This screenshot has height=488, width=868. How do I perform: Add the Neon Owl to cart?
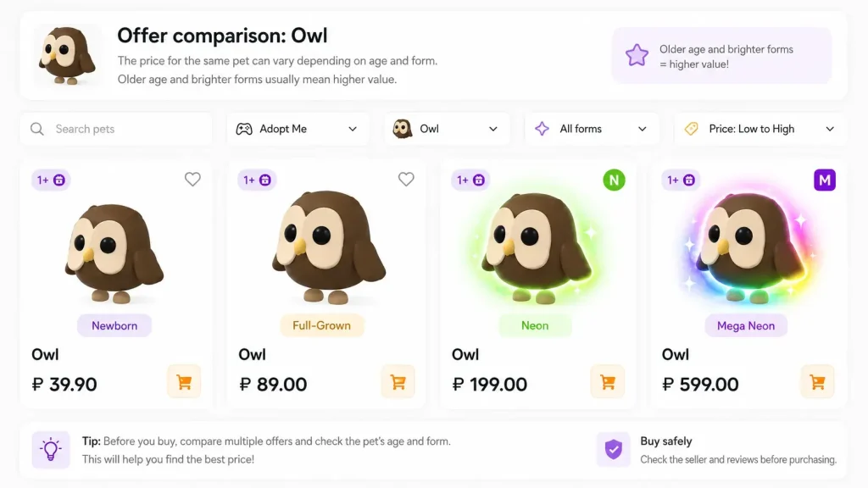(607, 382)
